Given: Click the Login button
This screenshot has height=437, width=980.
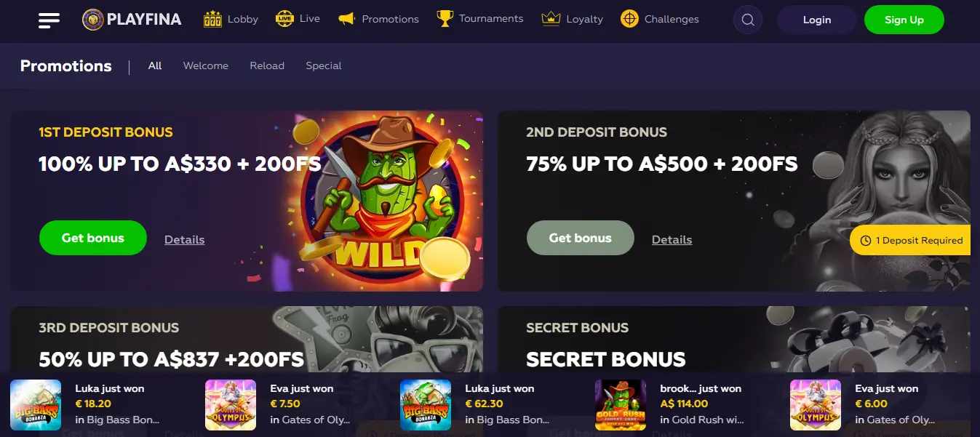Looking at the screenshot, I should pos(817,20).
